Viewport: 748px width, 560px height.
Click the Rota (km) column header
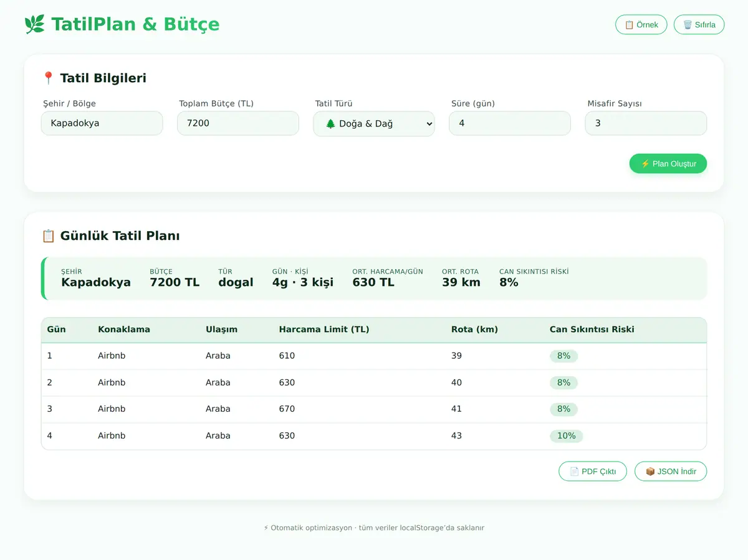tap(474, 330)
